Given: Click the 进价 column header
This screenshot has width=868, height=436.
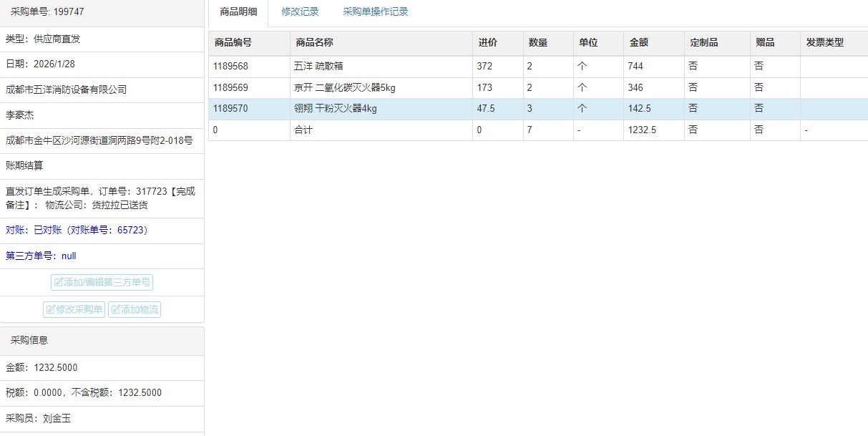Looking at the screenshot, I should click(x=488, y=43).
